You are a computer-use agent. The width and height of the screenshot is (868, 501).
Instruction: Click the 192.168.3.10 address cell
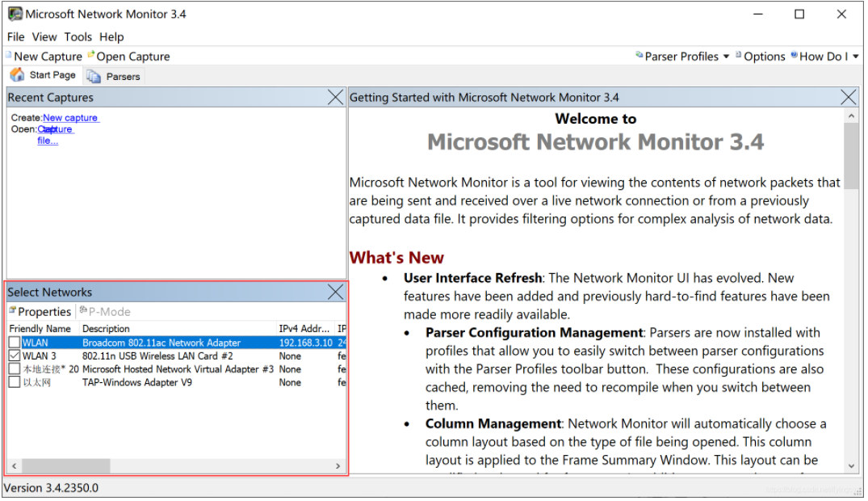pyautogui.click(x=305, y=343)
